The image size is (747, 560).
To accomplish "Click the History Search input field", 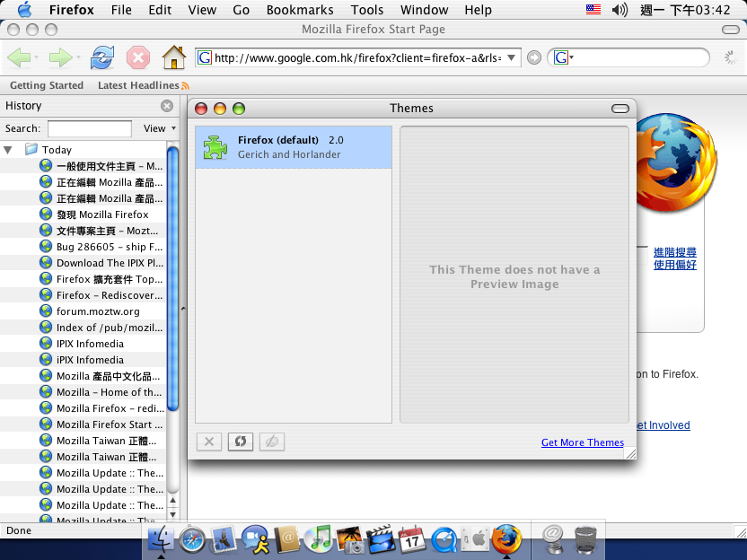I will 90,128.
